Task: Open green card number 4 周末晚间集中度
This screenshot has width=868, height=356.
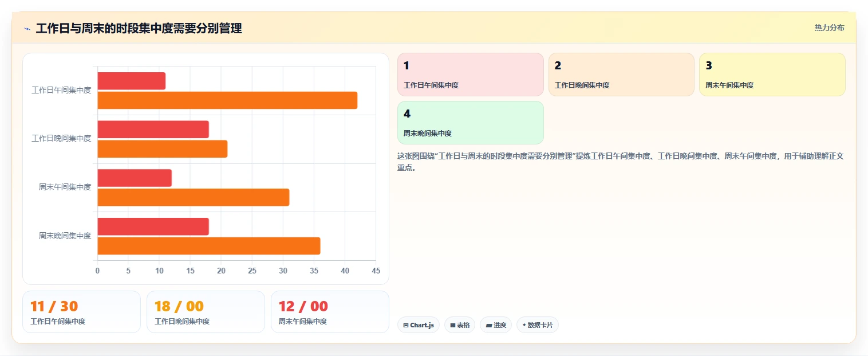Action: pos(470,123)
